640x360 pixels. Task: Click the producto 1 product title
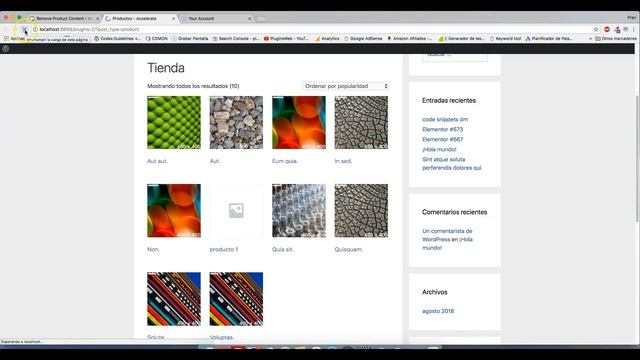coord(224,249)
